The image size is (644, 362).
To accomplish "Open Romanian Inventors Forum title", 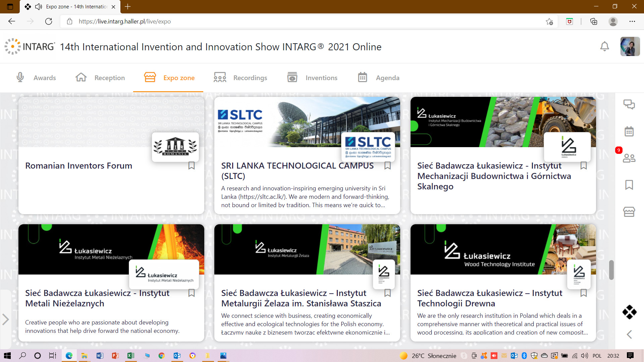I will (78, 166).
